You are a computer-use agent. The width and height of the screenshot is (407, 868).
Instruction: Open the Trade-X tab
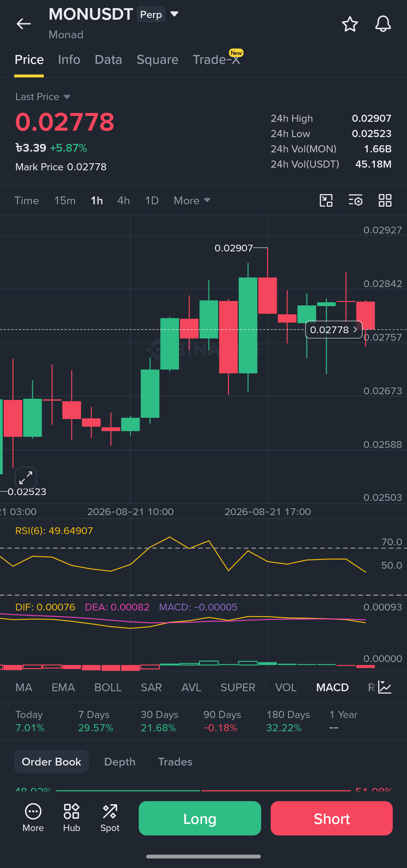[216, 60]
